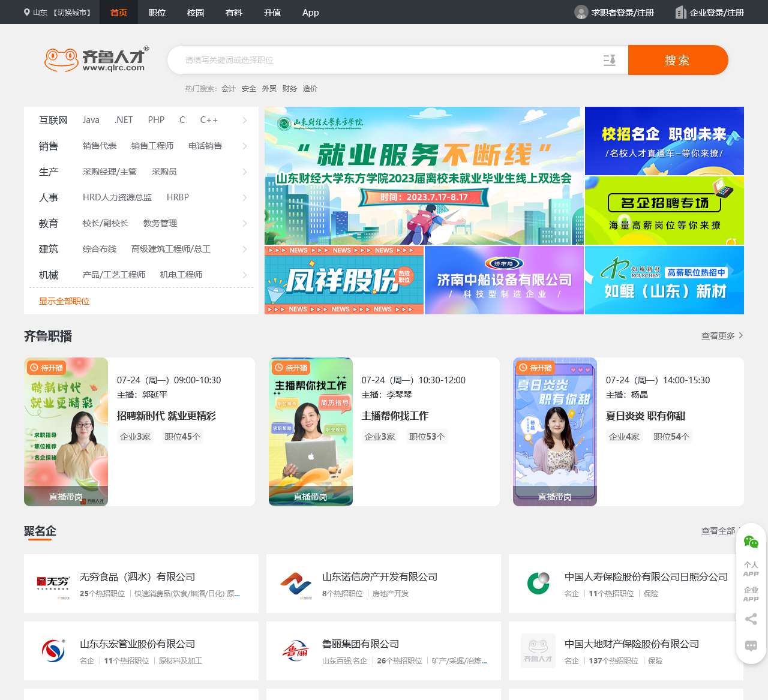
Task: Click hot search term 会计
Action: click(x=229, y=89)
